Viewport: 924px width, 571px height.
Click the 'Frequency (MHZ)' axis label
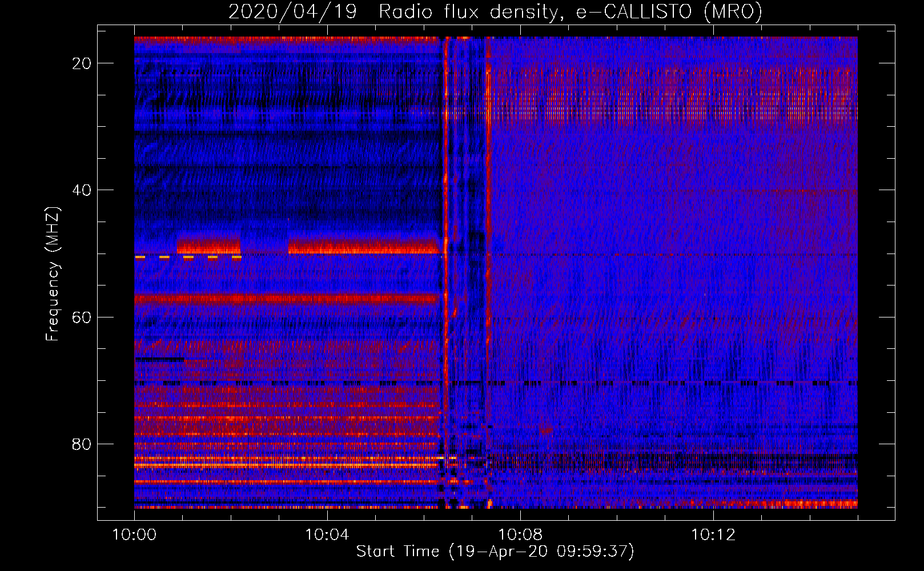click(52, 274)
